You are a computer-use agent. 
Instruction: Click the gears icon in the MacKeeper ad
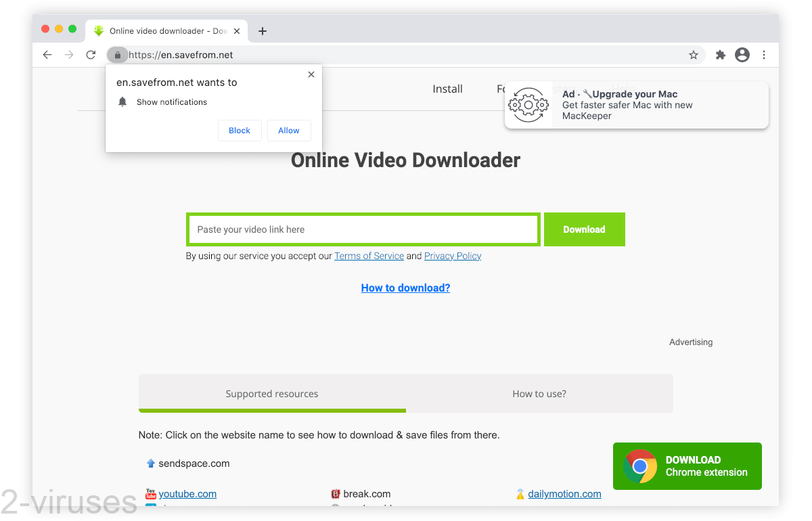[528, 104]
